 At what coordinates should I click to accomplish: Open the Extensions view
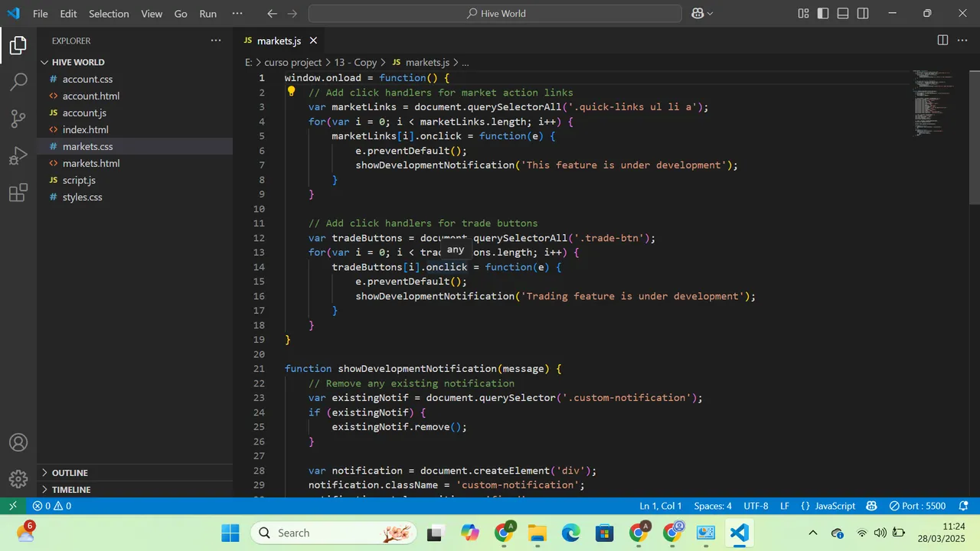tap(18, 192)
